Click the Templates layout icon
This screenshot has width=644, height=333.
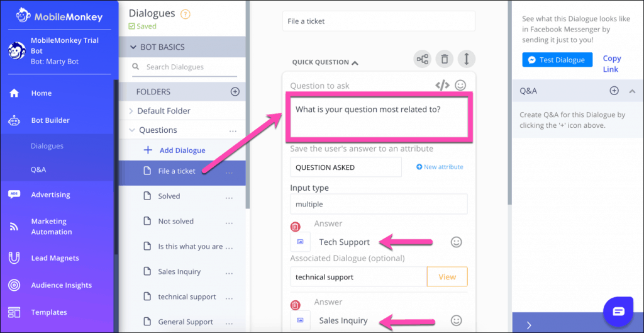point(14,312)
